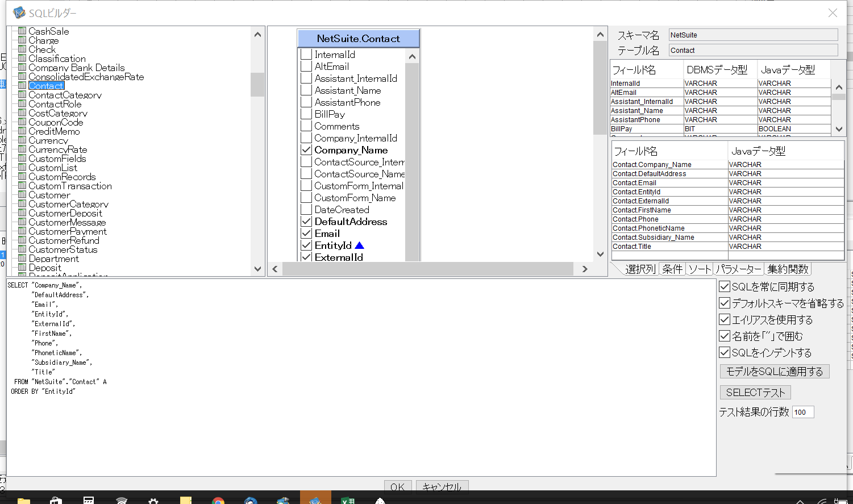Screen dimensions: 853x504
Task: Click the table icon beside CustomTransaction
Action: pos(22,185)
